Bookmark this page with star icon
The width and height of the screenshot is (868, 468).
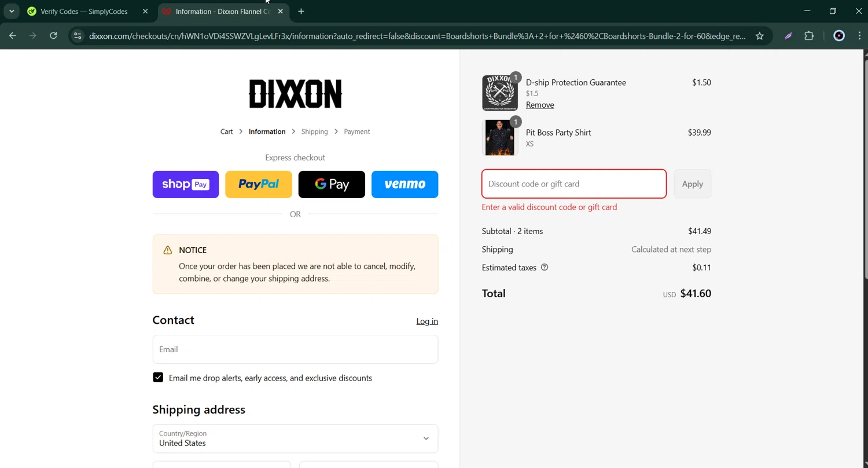[x=760, y=36]
